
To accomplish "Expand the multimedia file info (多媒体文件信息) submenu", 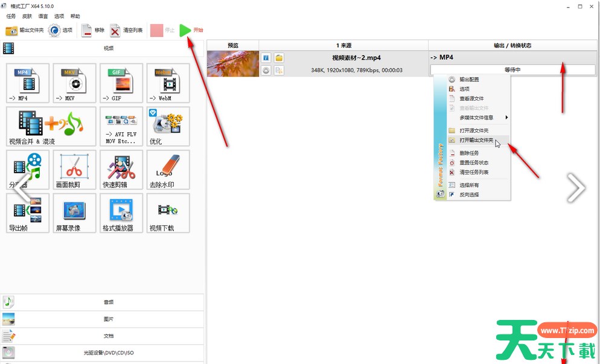I will [478, 118].
